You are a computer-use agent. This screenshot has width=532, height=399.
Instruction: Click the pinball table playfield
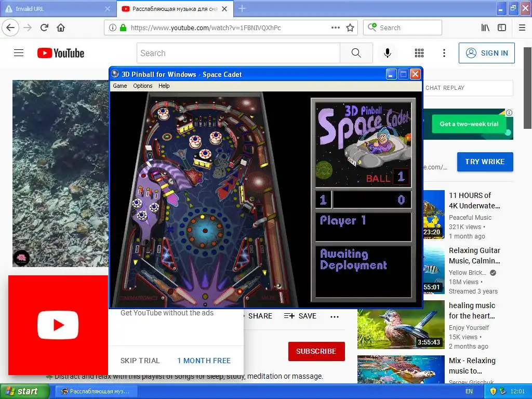205,199
